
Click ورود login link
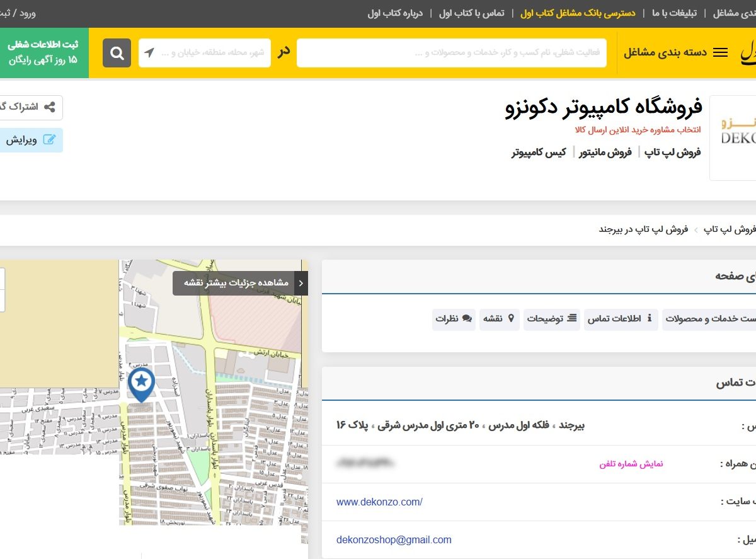coord(26,13)
